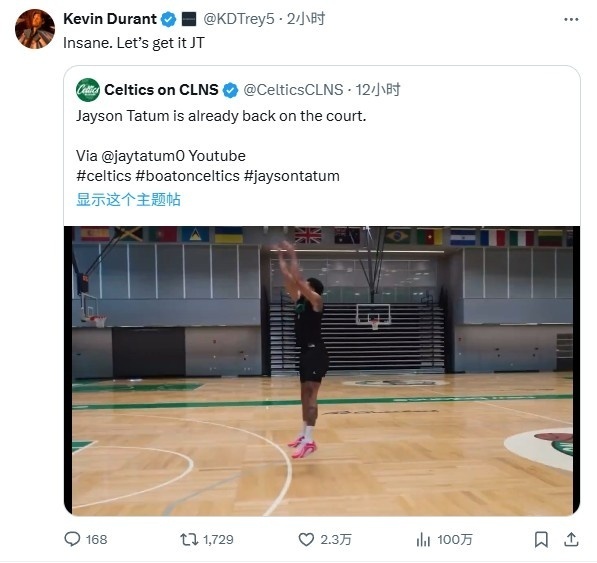
Task: Open Celtics on CLNS display name
Action: [x=161, y=90]
